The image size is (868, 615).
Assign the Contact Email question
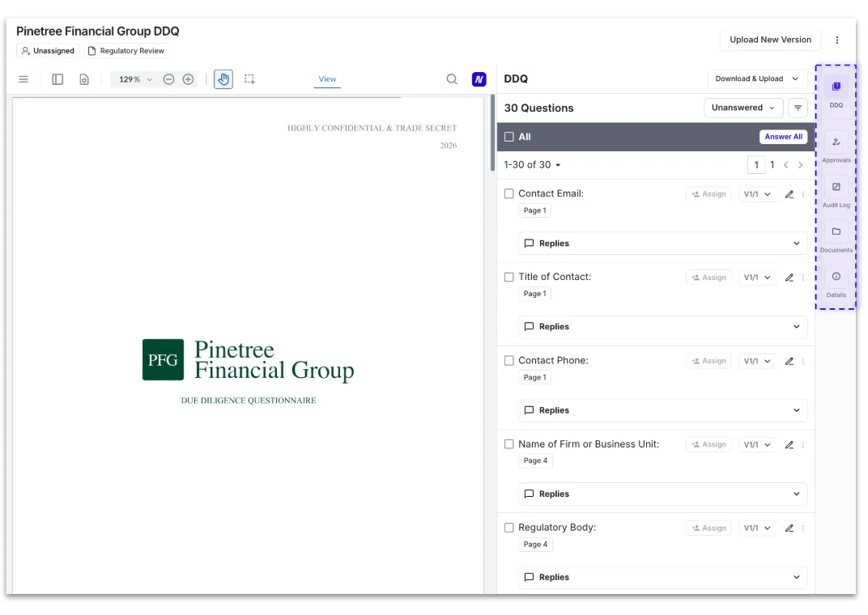tap(709, 194)
